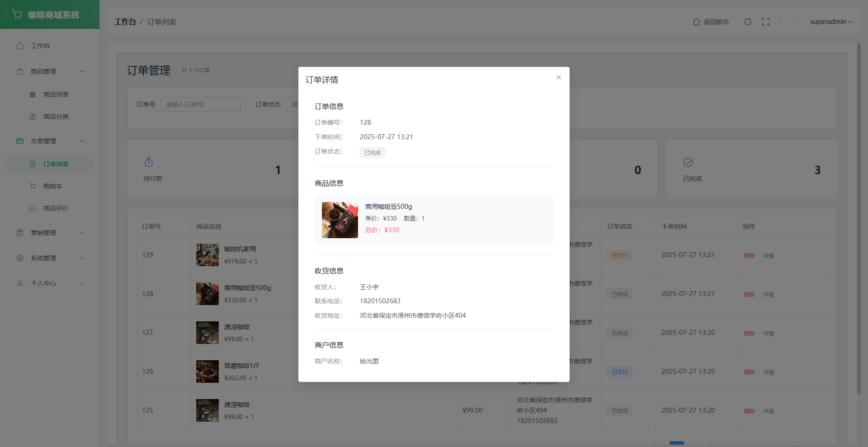Close the order details dialog
The image size is (868, 447).
(559, 77)
